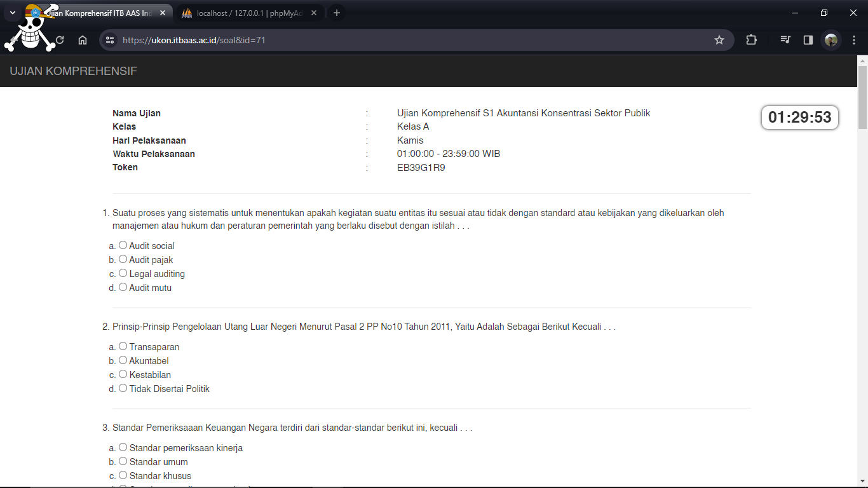Viewport: 868px width, 488px height.
Task: Restore down the Chrome window
Action: (x=824, y=13)
